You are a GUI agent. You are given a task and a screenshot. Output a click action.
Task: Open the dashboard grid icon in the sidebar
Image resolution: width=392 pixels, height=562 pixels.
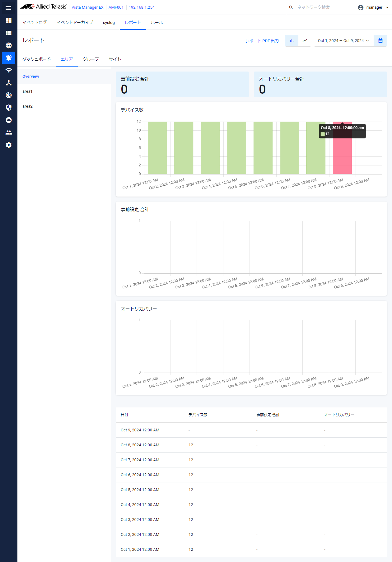[x=9, y=21]
